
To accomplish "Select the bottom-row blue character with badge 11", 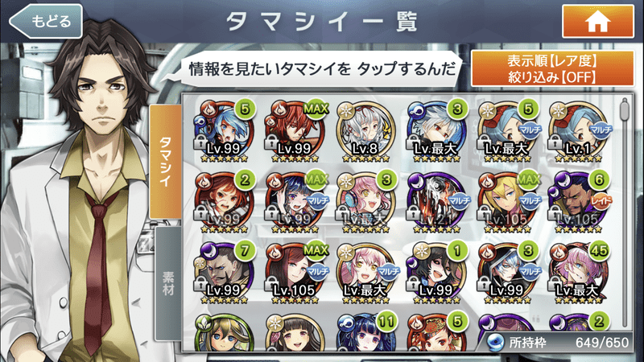I will pos(365,333).
